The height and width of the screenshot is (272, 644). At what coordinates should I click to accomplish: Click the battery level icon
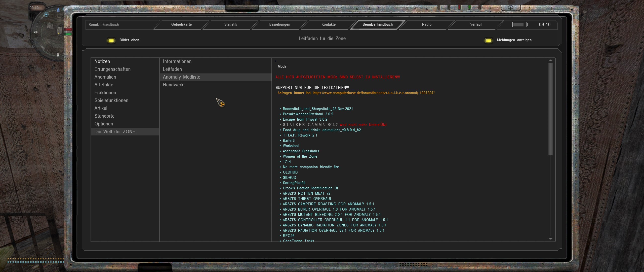click(x=520, y=24)
